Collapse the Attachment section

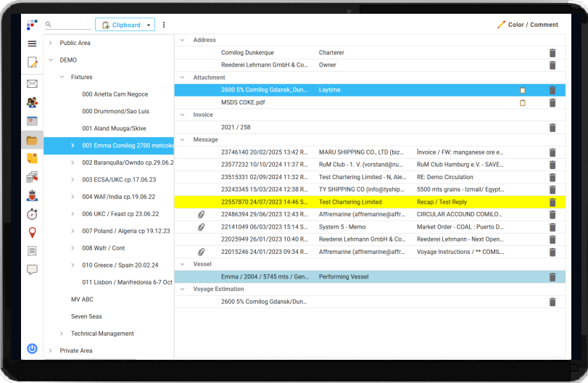point(183,78)
